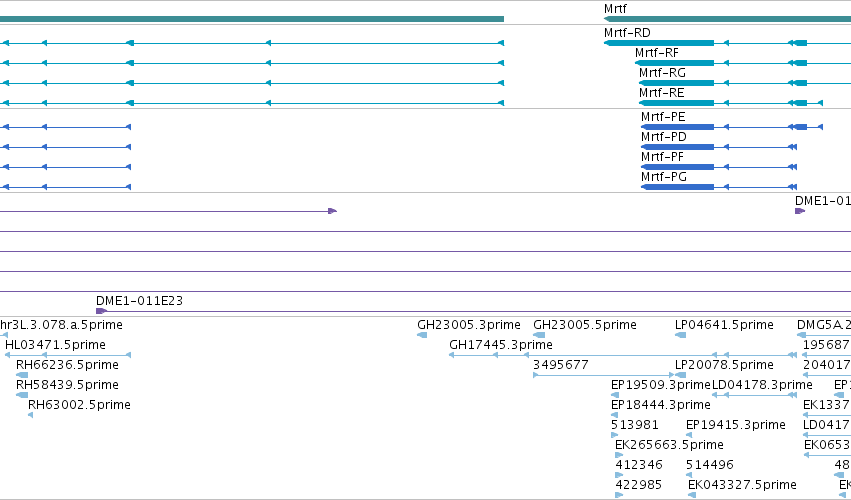Click the RH66236.5prime EST label
The image size is (851, 500).
[x=67, y=365]
